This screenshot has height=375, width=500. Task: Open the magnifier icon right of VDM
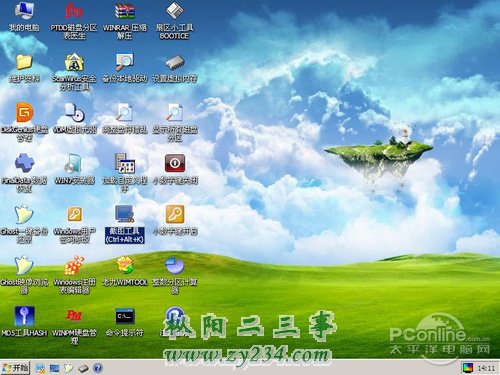[124, 113]
